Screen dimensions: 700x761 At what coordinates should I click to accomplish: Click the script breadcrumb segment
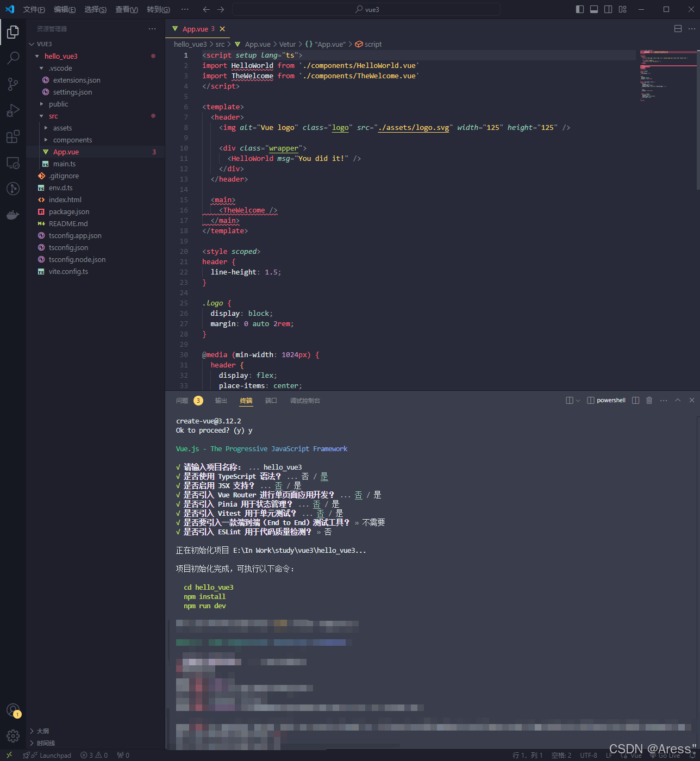[368, 44]
